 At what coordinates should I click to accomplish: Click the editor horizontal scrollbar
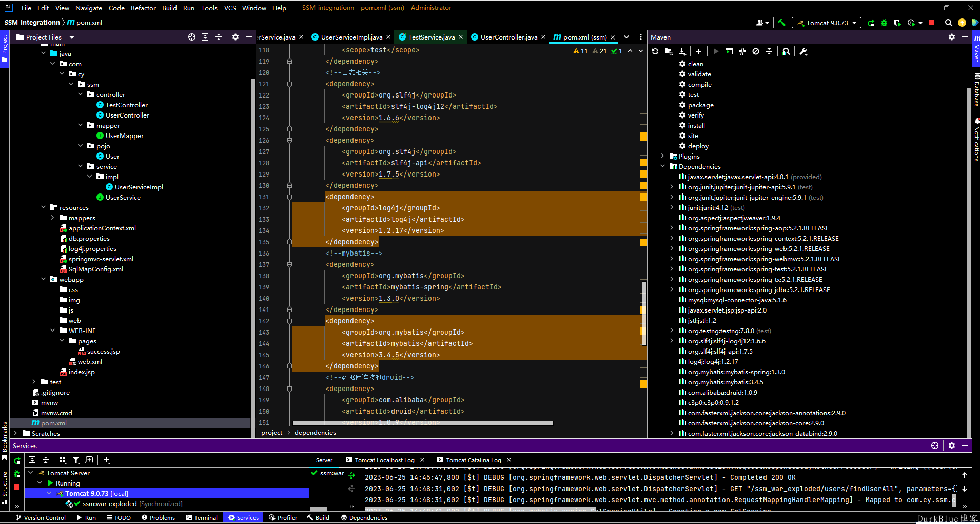coord(422,423)
